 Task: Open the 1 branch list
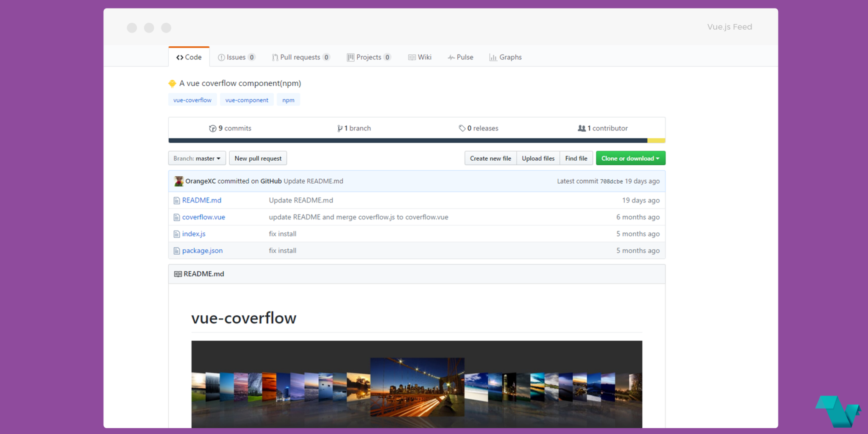pos(354,128)
